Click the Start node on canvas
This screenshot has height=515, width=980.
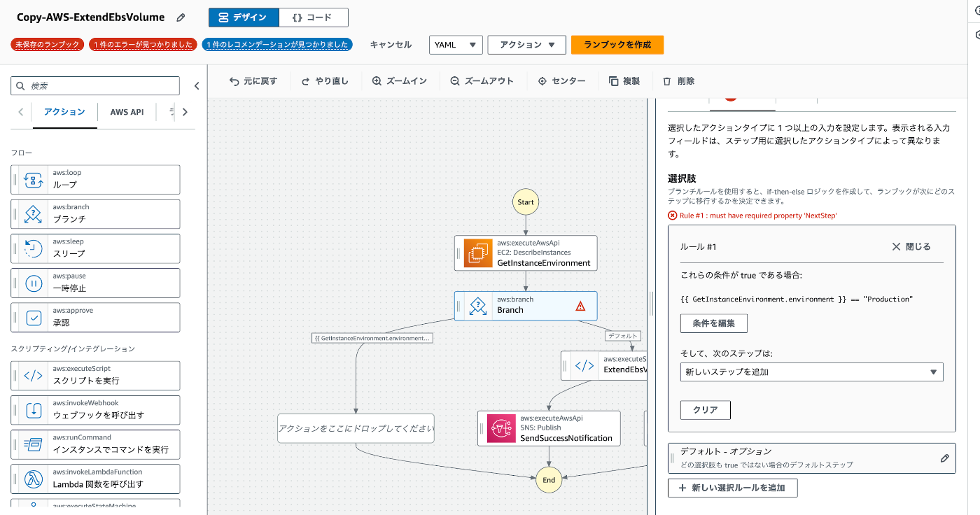point(526,202)
